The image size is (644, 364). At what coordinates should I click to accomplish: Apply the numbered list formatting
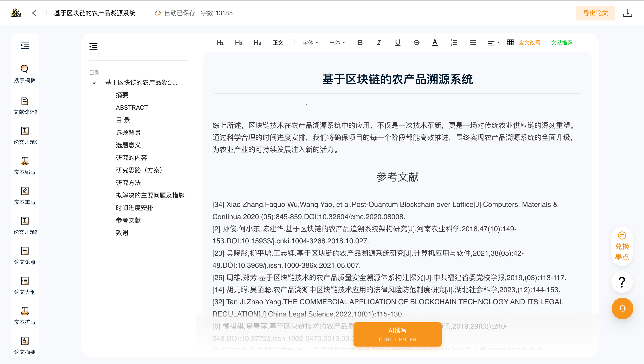tap(454, 43)
